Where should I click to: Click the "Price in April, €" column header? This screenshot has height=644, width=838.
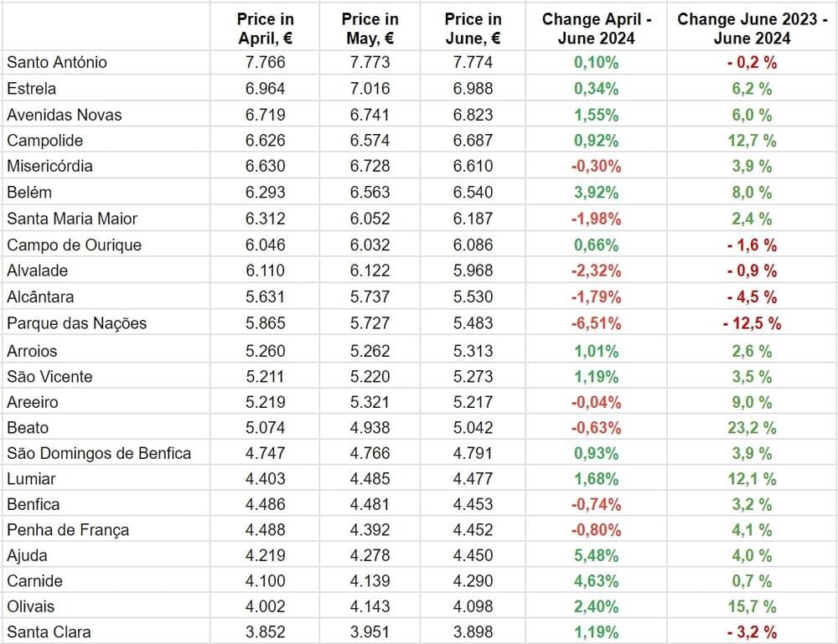point(266,28)
